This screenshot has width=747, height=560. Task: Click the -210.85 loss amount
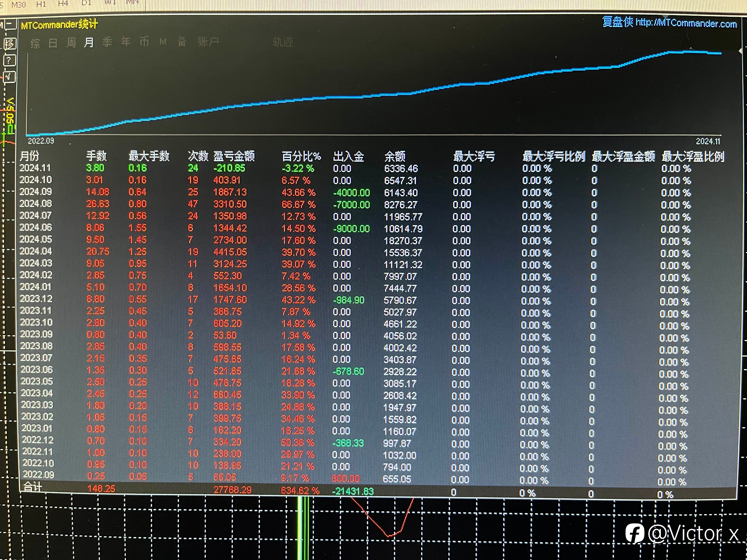[x=229, y=168]
